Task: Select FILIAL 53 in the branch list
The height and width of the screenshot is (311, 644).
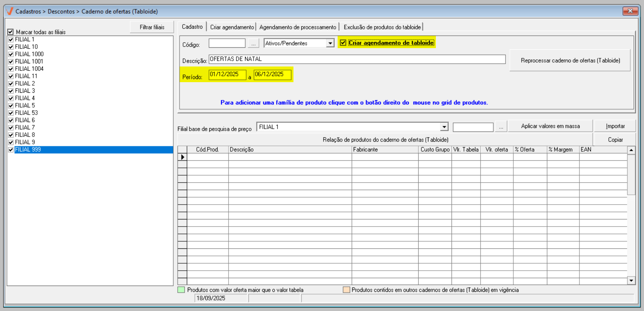Action: 26,113
